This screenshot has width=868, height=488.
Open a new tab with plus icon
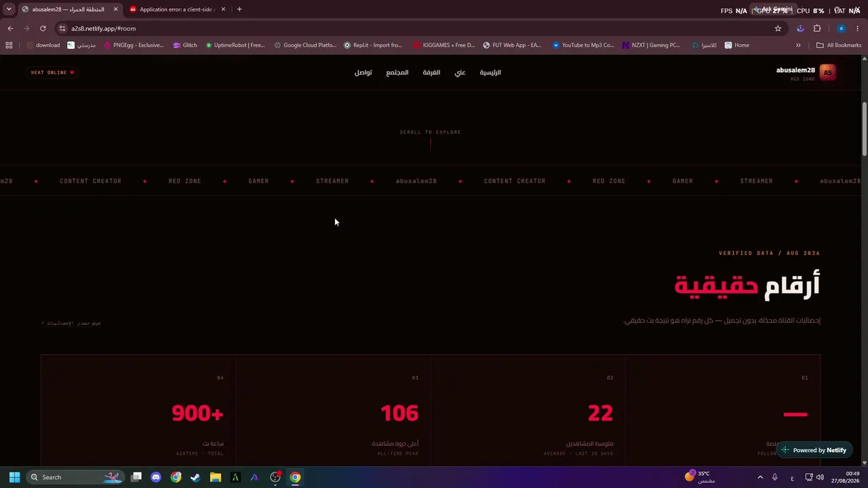click(x=239, y=9)
